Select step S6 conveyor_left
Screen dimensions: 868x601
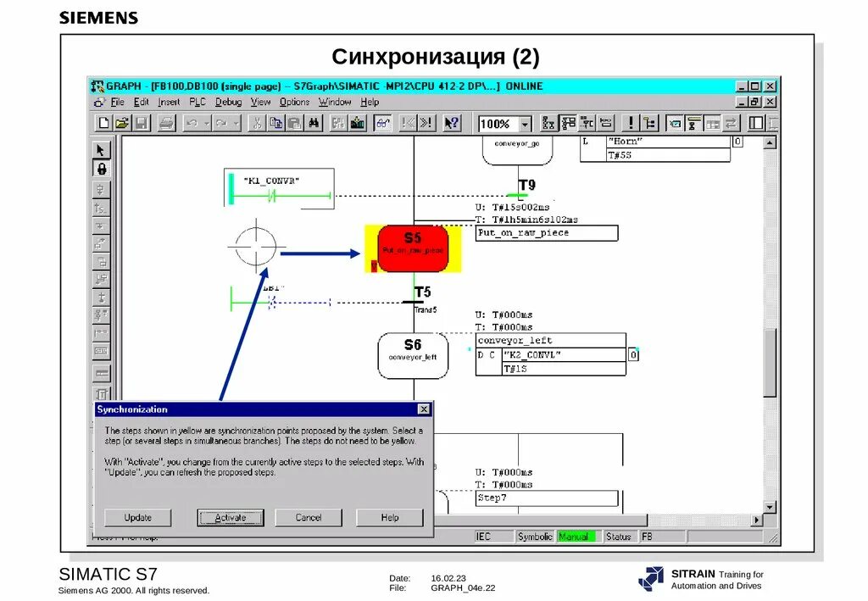(x=413, y=355)
